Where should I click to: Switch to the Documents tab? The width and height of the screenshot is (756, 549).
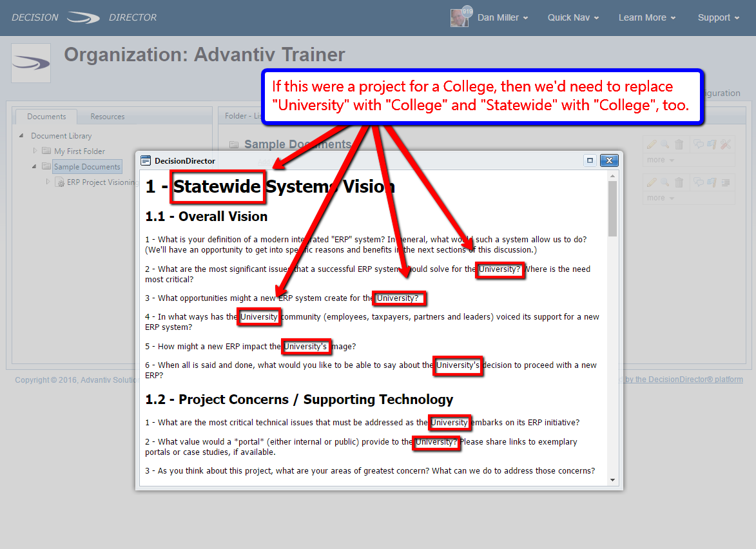(46, 116)
